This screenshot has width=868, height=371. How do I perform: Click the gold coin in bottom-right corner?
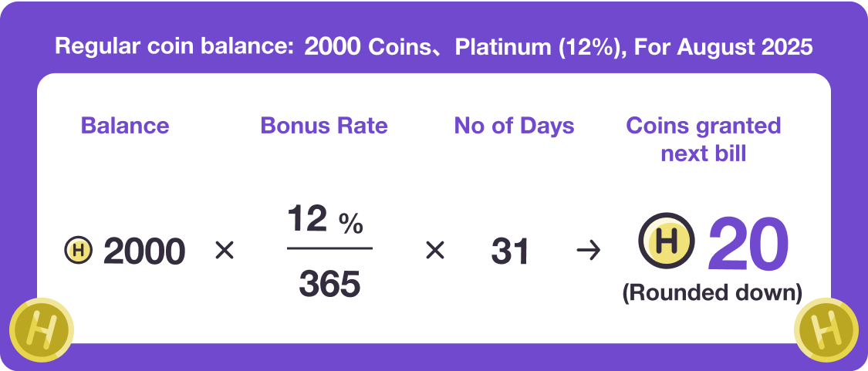point(828,332)
